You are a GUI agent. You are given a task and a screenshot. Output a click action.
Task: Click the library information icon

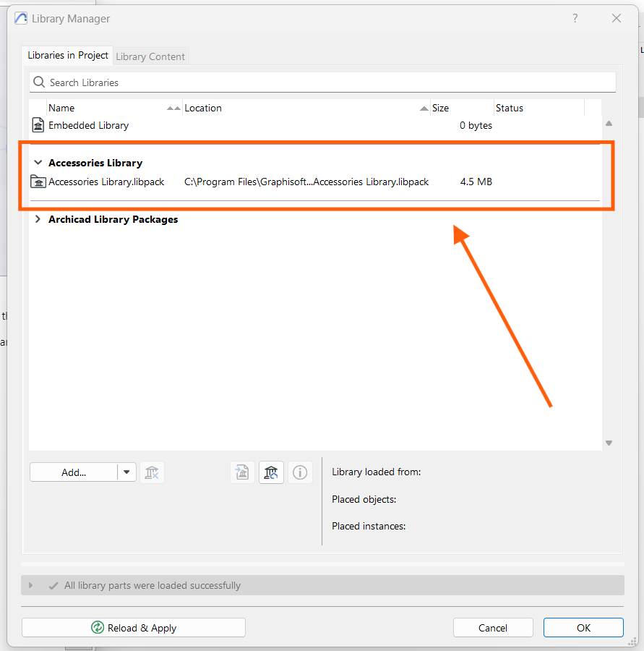300,472
